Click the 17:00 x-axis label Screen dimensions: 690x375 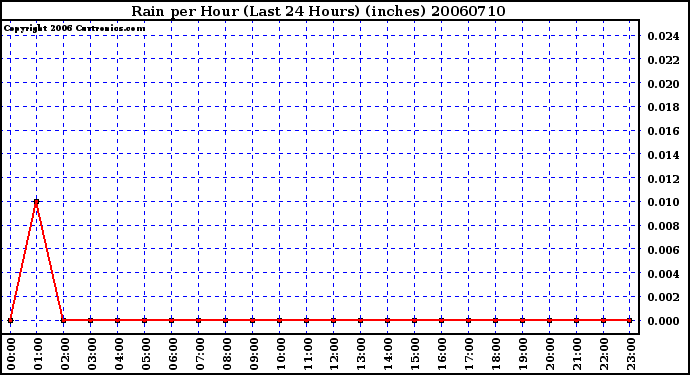click(x=470, y=354)
